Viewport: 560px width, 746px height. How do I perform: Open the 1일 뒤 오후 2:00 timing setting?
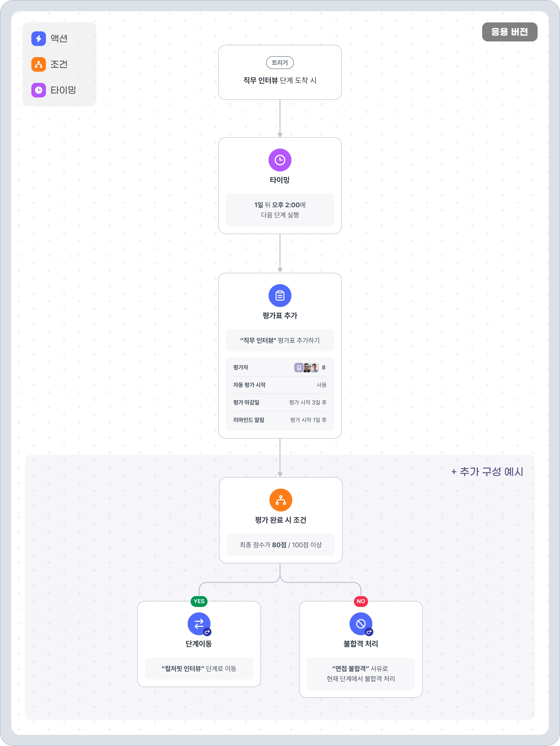pos(280,210)
